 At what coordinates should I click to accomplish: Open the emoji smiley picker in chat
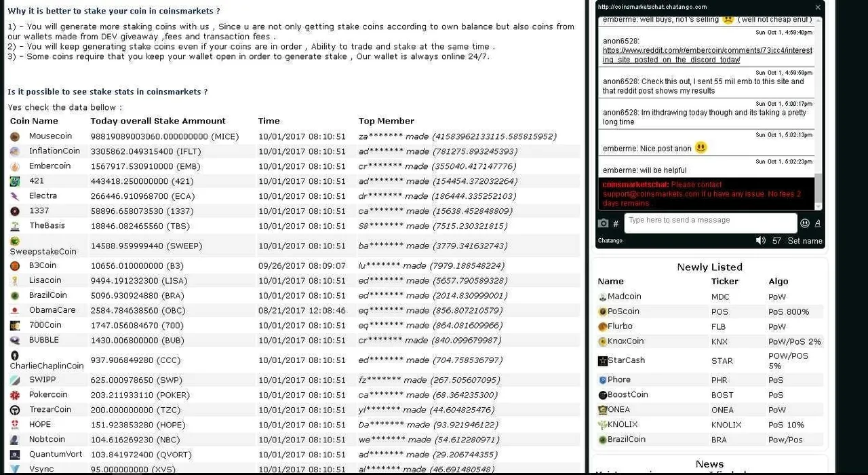[x=805, y=223]
